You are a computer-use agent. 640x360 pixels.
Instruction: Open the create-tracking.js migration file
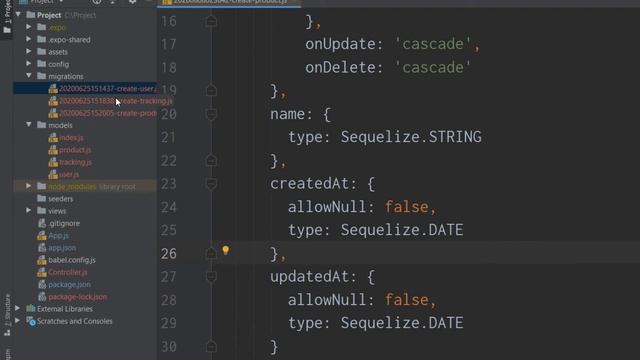click(x=116, y=101)
